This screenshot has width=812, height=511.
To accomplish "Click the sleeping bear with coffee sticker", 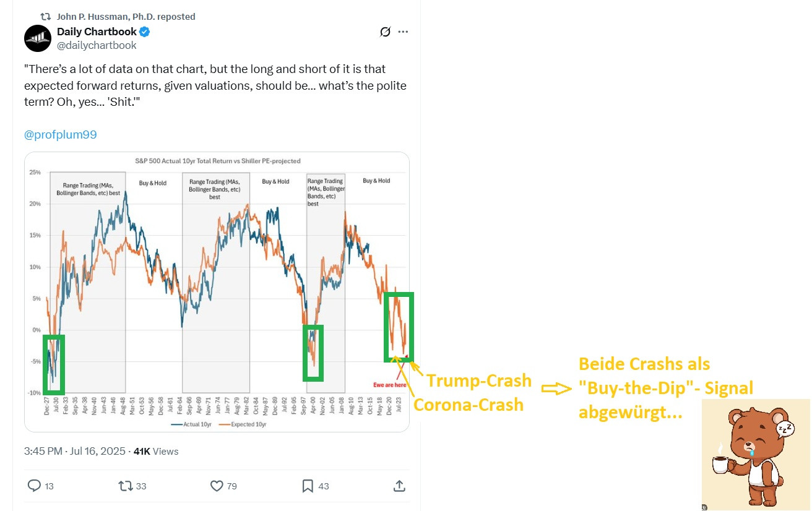I will point(756,455).
